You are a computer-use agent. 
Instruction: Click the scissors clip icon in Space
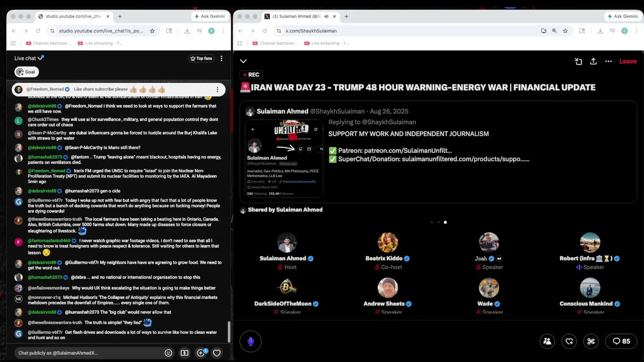click(591, 341)
